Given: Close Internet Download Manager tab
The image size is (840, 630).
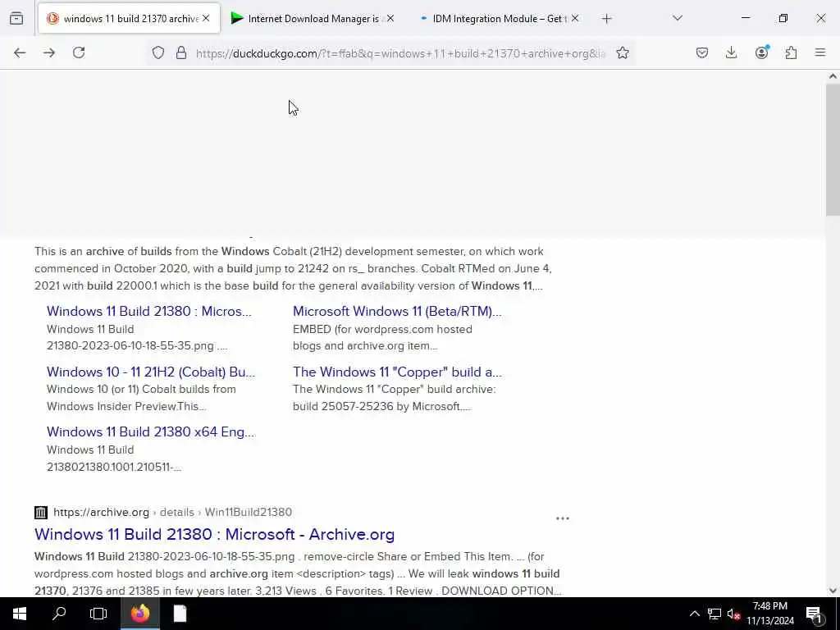Looking at the screenshot, I should coord(390,19).
